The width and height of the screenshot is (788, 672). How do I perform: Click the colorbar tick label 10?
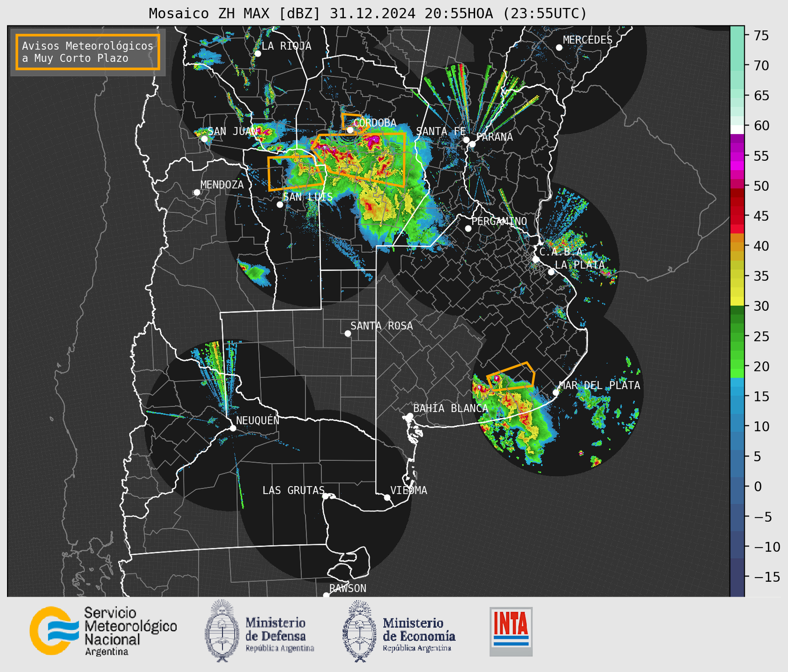point(761,426)
